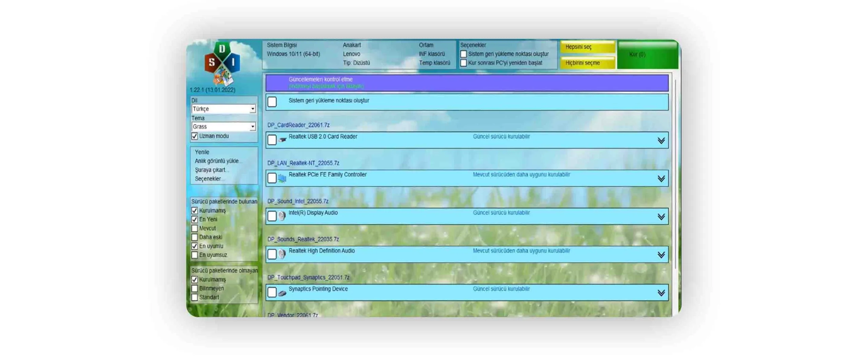This screenshot has width=868, height=356.
Task: Click the Intel Display Audio speaker icon
Action: pyautogui.click(x=282, y=216)
